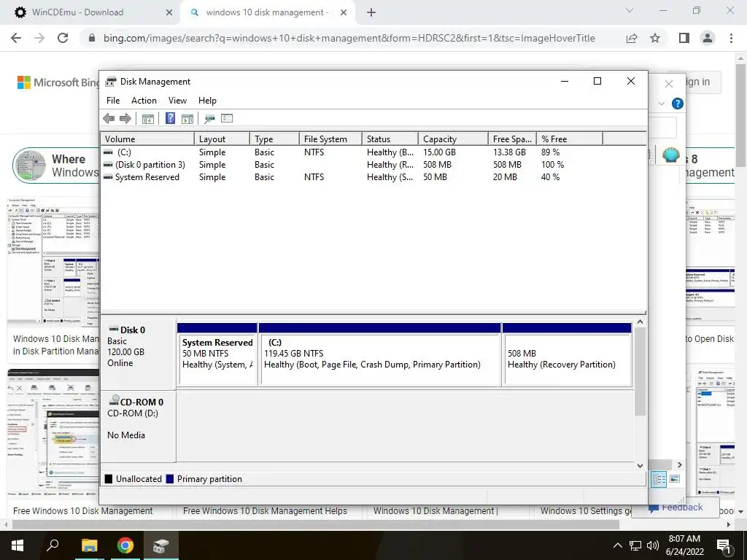Show hidden tray icons chevron

pos(617,545)
